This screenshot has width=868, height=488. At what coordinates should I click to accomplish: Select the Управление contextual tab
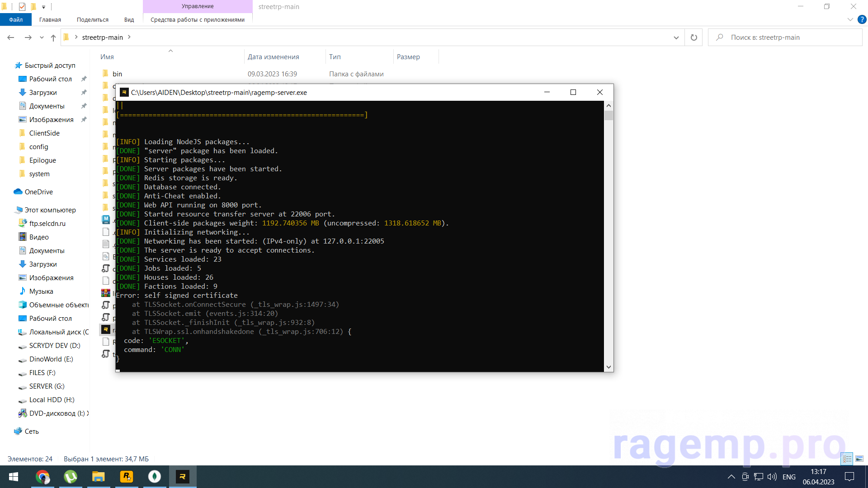coord(198,6)
